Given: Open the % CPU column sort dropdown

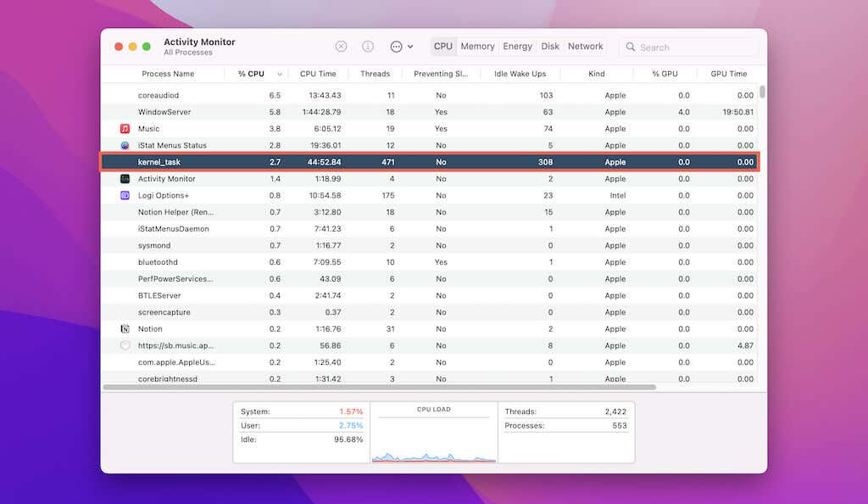Looking at the screenshot, I should [278, 73].
